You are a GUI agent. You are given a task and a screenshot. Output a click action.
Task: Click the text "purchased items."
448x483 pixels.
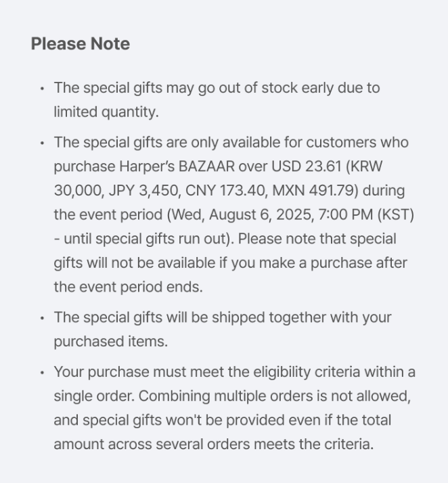point(110,342)
